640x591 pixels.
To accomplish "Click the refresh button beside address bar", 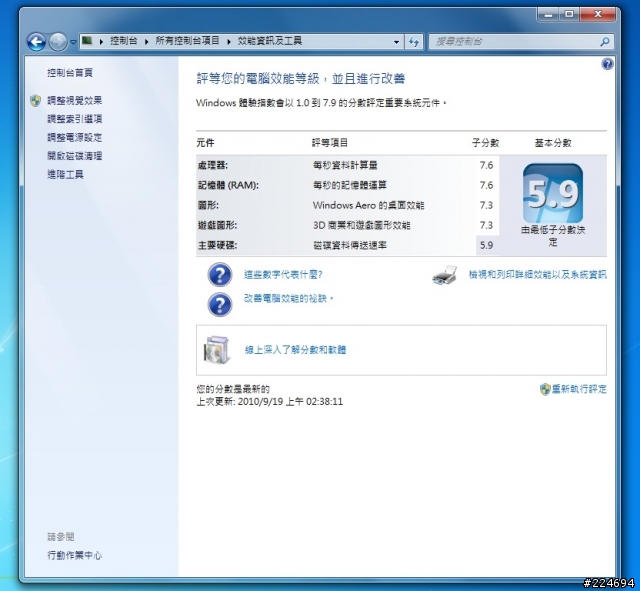I will pos(414,42).
